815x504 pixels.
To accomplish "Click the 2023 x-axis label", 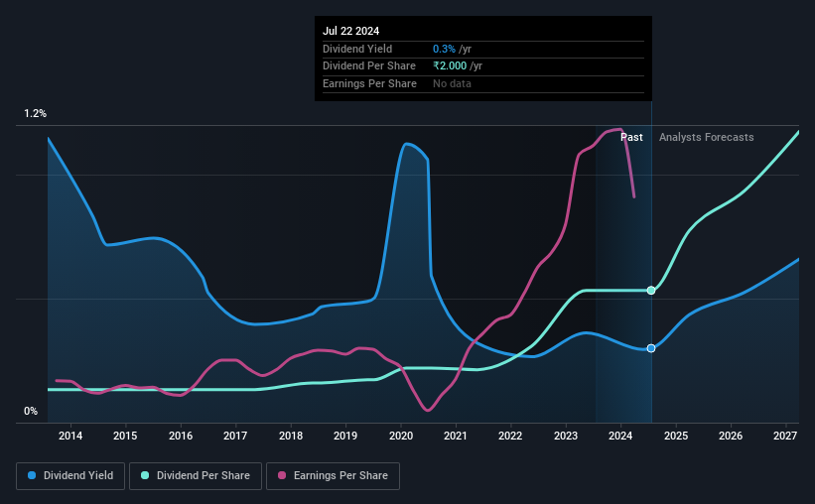I will (566, 436).
